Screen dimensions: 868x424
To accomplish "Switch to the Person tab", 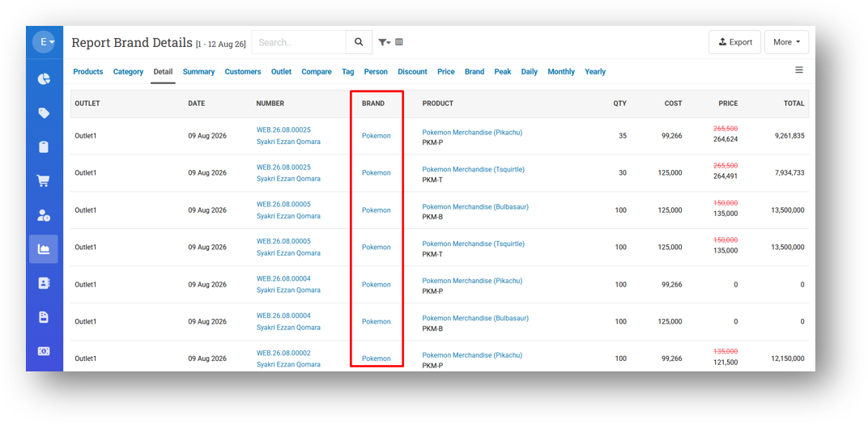I will pyautogui.click(x=376, y=71).
